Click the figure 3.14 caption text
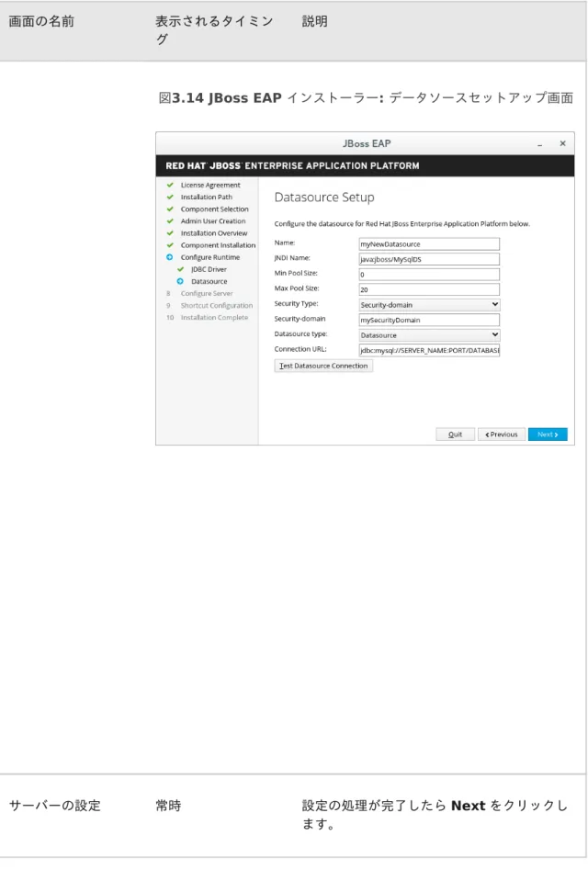This screenshot has height=892, width=588. click(x=366, y=98)
